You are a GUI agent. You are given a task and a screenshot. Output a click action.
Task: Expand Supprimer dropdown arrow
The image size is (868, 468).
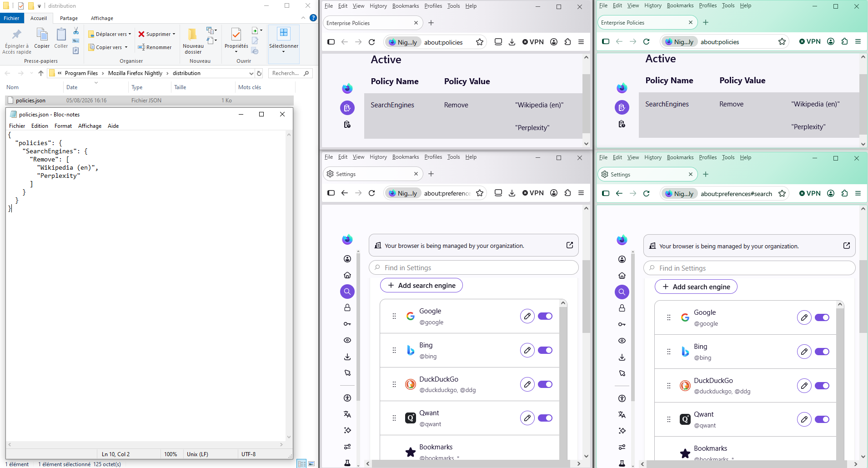[174, 34]
